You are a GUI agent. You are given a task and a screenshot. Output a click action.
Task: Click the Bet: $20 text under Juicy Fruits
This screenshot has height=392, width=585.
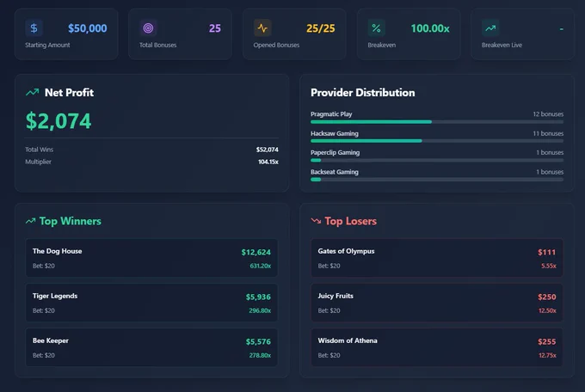329,310
